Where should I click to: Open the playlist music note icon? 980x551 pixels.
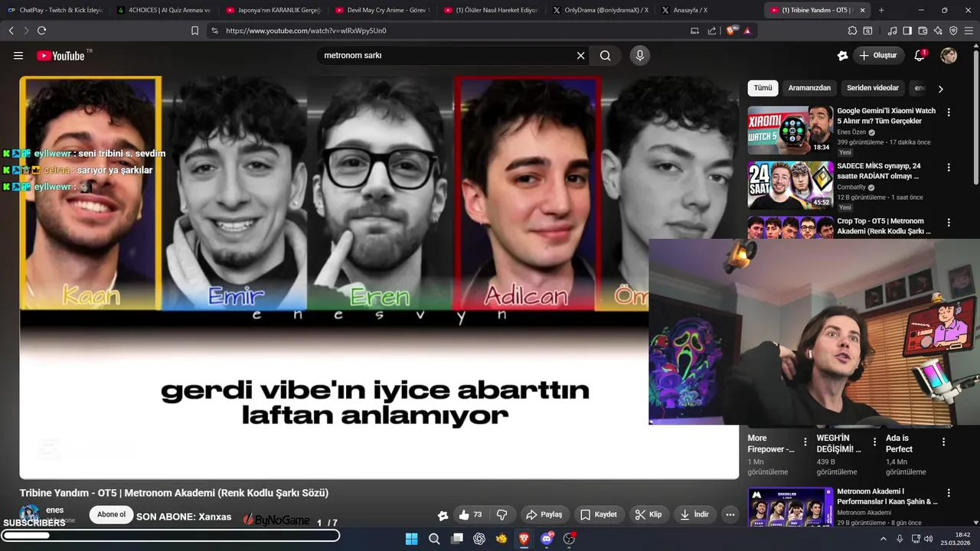click(892, 31)
